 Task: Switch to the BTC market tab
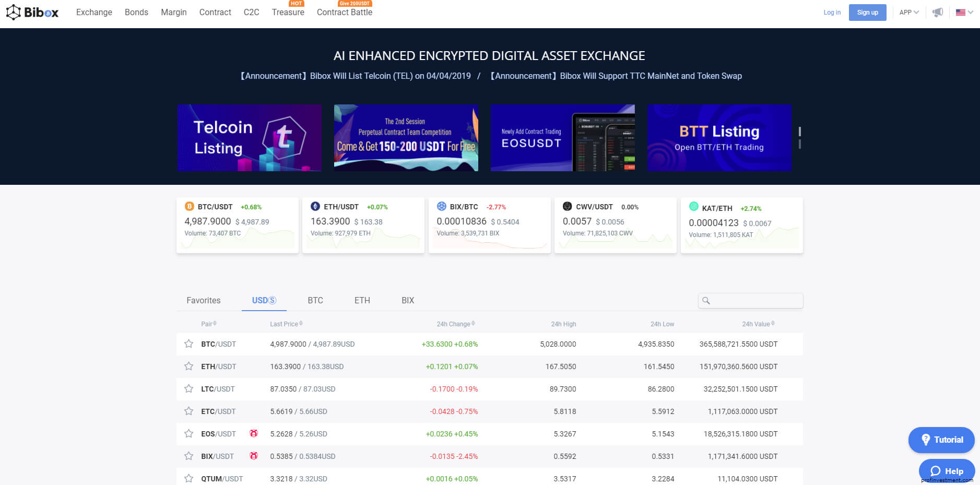tap(315, 300)
